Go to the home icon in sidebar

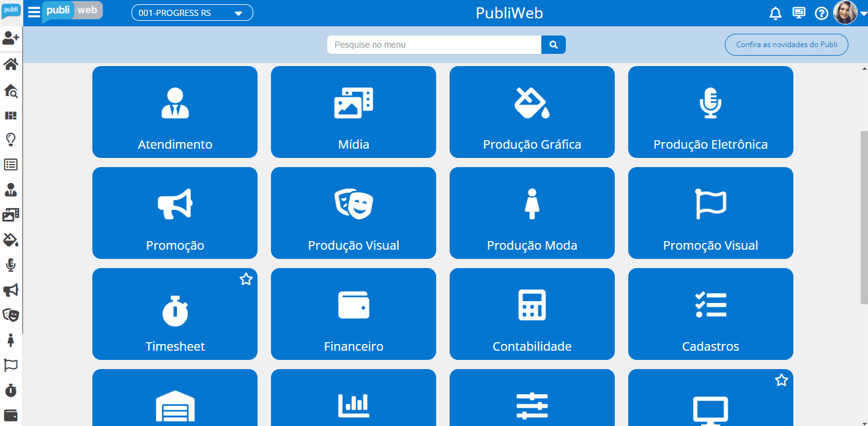point(10,64)
